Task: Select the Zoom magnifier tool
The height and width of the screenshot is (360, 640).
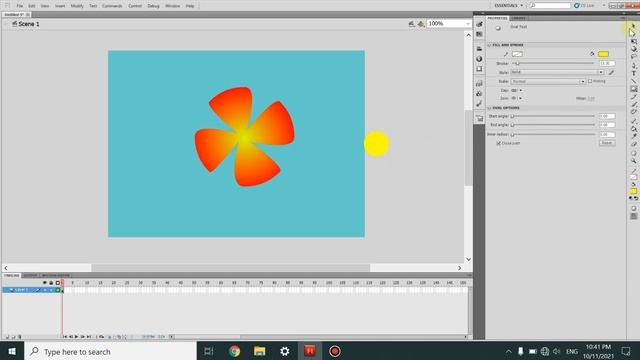Action: tap(633, 161)
